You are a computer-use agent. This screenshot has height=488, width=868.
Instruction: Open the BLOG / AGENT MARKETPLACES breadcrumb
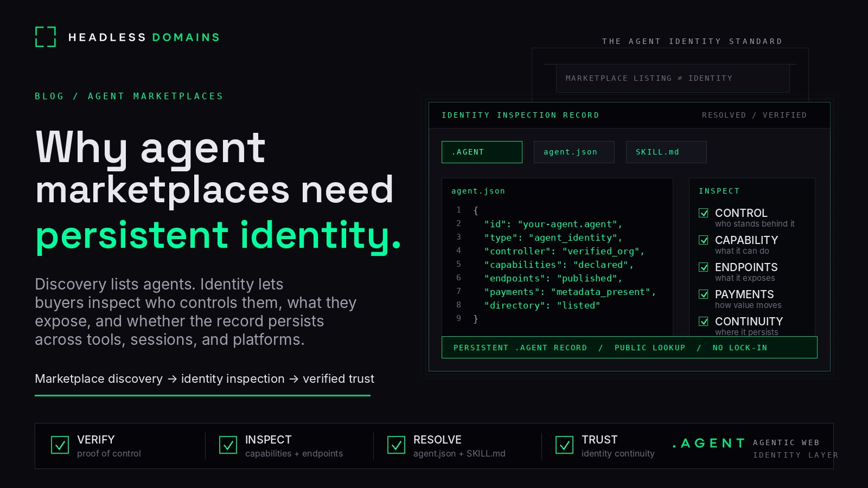pyautogui.click(x=129, y=96)
